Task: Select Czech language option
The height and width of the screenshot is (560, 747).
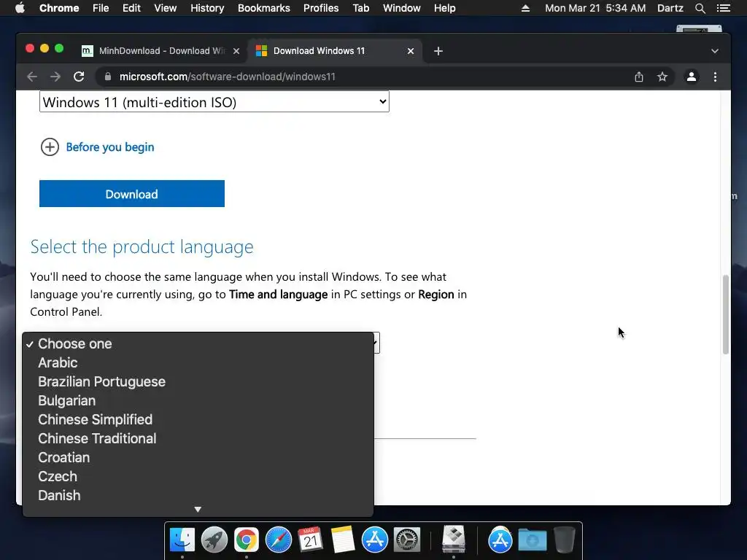Action: [198, 477]
